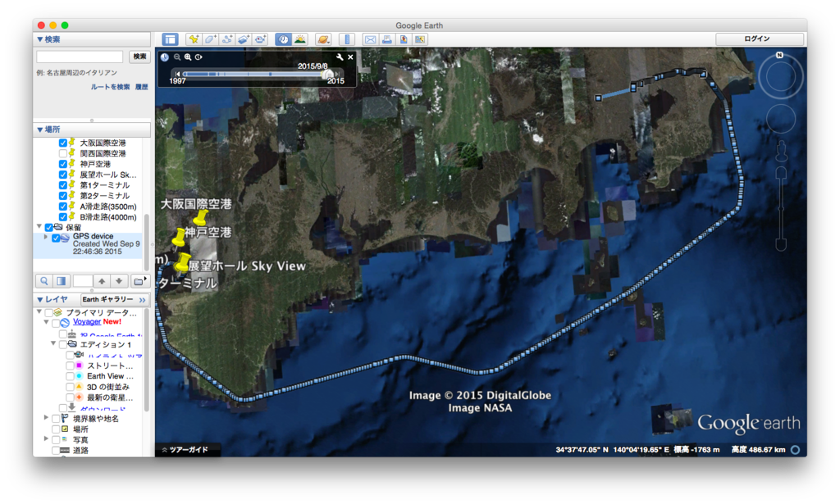Show sunlight across the landscape

[300, 39]
